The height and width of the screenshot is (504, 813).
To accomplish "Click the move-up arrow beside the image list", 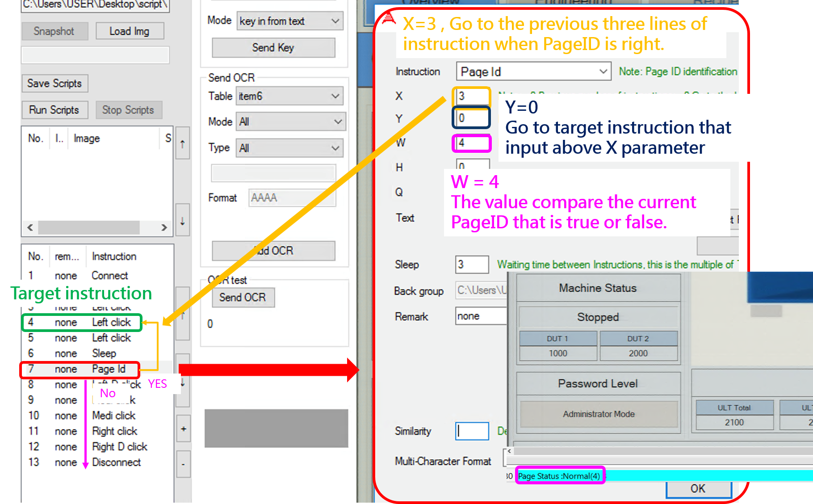I will (182, 143).
